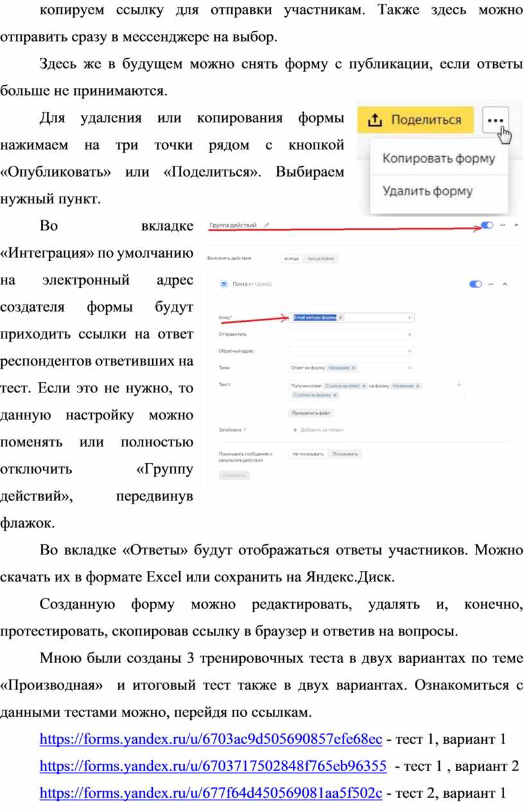
Task: Open three-dots menu in Группа действий header
Action: 503,225
